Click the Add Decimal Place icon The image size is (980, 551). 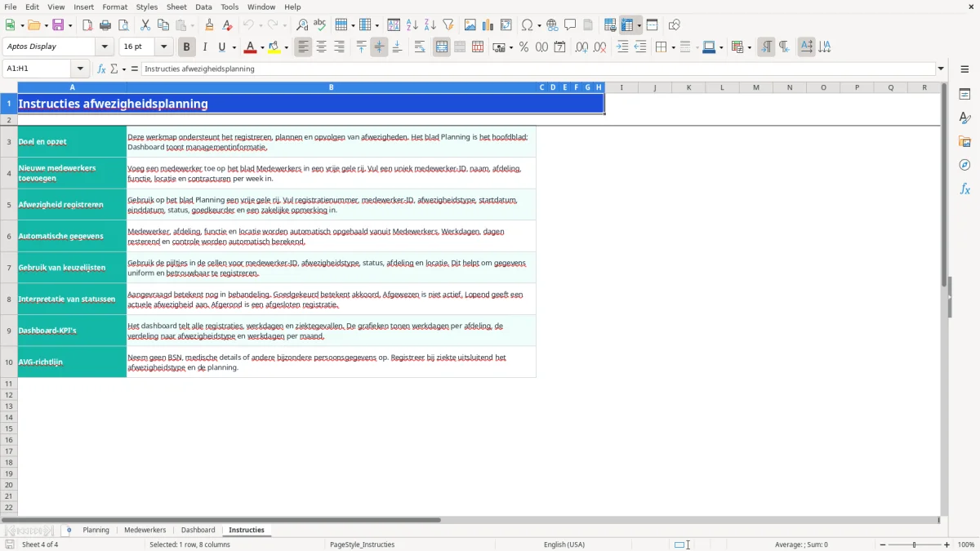pyautogui.click(x=581, y=47)
